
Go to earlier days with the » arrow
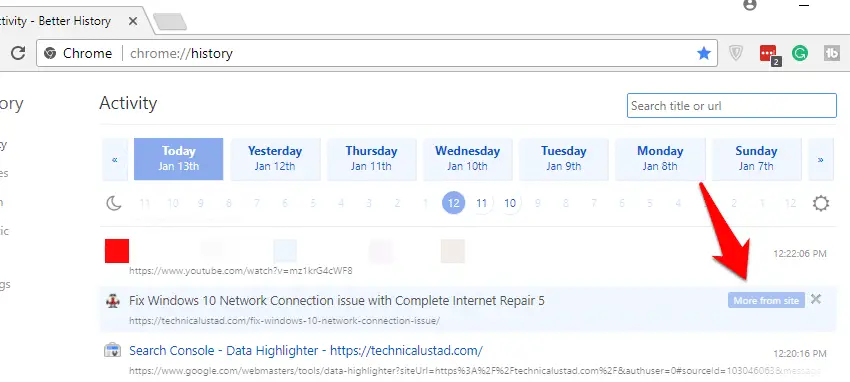[x=821, y=159]
